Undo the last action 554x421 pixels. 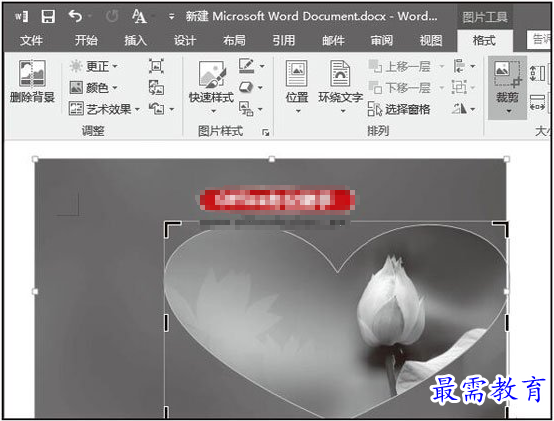pyautogui.click(x=75, y=16)
